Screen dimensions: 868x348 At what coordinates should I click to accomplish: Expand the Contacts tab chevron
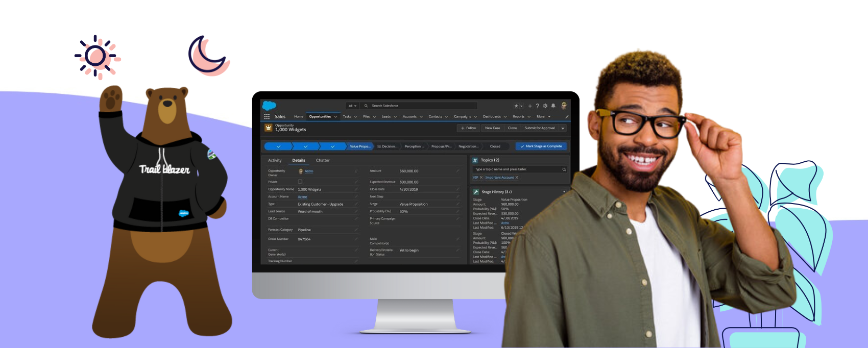tap(446, 117)
